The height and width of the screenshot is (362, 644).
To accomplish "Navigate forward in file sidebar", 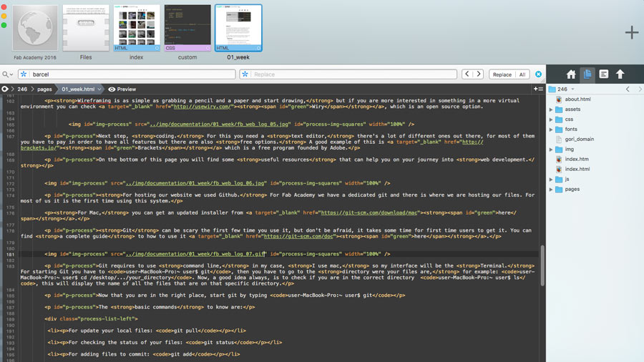I will tap(640, 89).
